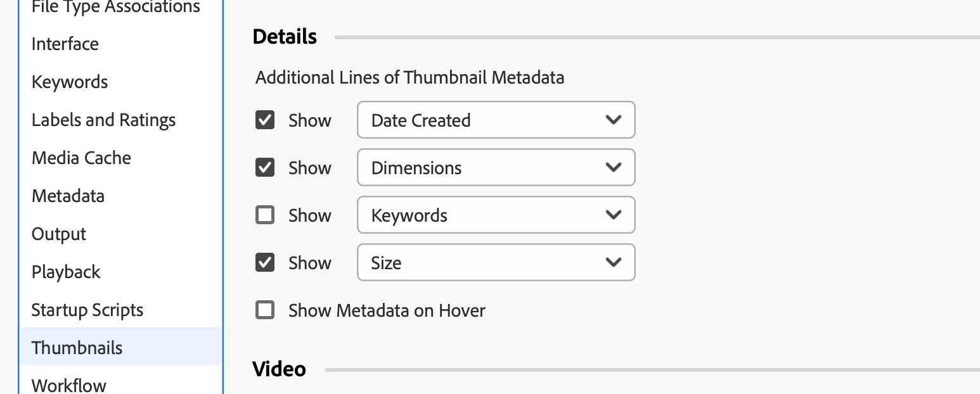Select the Keywords preferences section
This screenshot has height=394, width=980.
(70, 81)
